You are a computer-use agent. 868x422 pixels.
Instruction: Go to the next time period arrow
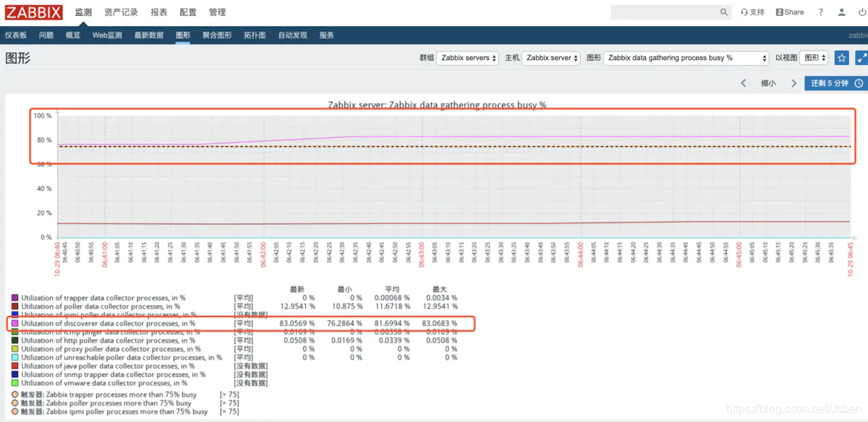[793, 83]
